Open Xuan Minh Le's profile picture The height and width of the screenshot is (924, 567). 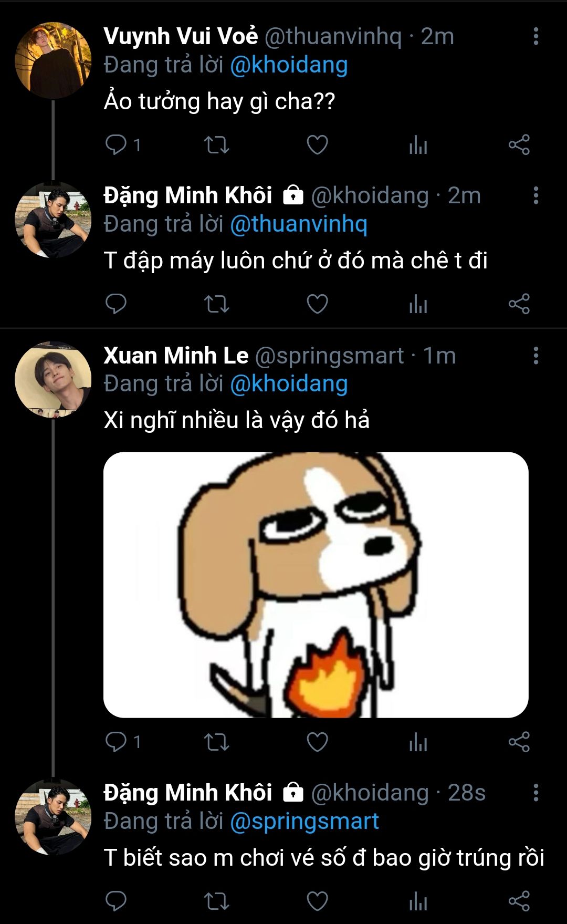tap(53, 379)
